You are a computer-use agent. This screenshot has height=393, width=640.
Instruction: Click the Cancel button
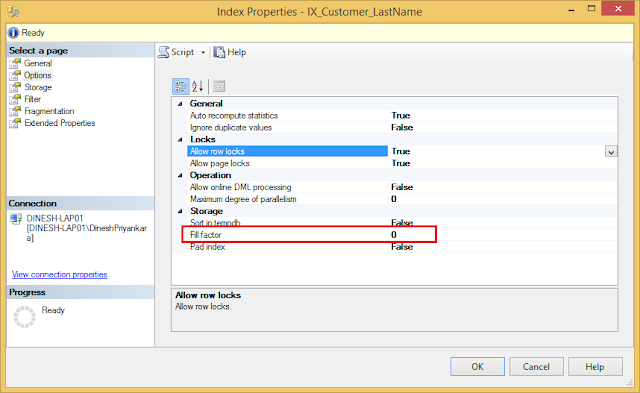click(536, 366)
